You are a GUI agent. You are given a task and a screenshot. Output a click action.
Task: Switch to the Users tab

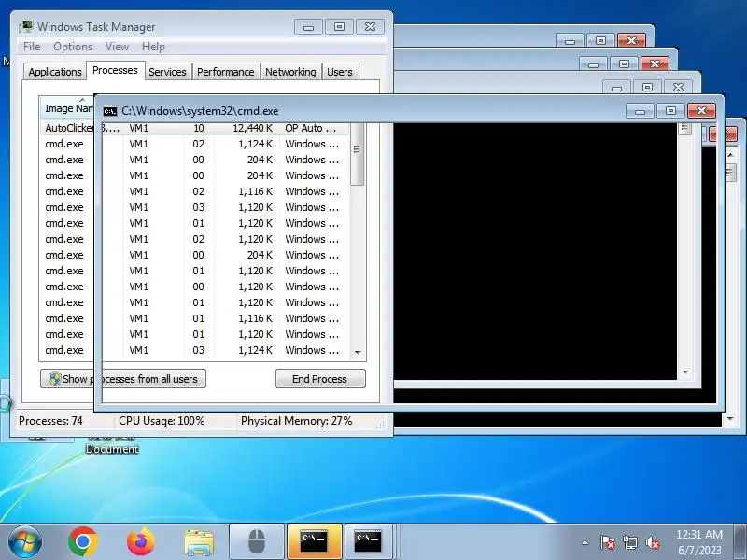click(x=340, y=72)
